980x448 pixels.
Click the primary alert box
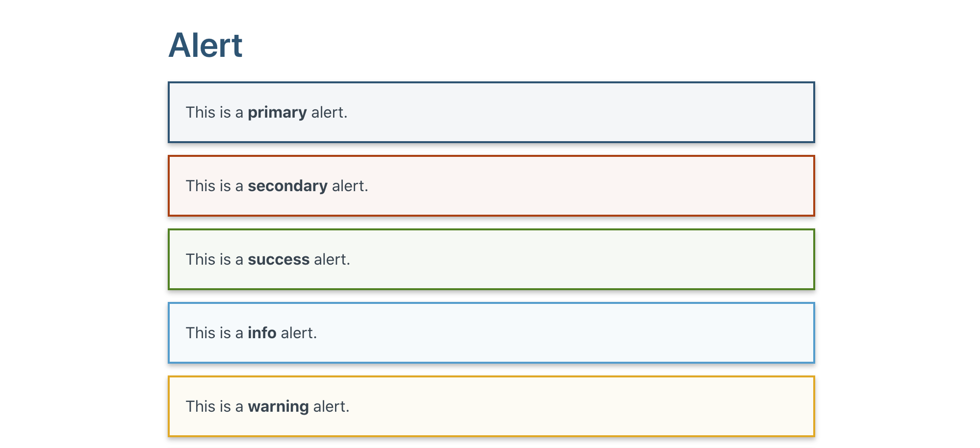click(x=490, y=112)
